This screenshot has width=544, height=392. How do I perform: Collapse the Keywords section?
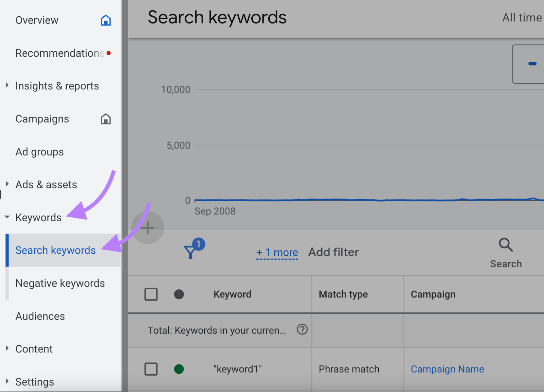coord(7,217)
